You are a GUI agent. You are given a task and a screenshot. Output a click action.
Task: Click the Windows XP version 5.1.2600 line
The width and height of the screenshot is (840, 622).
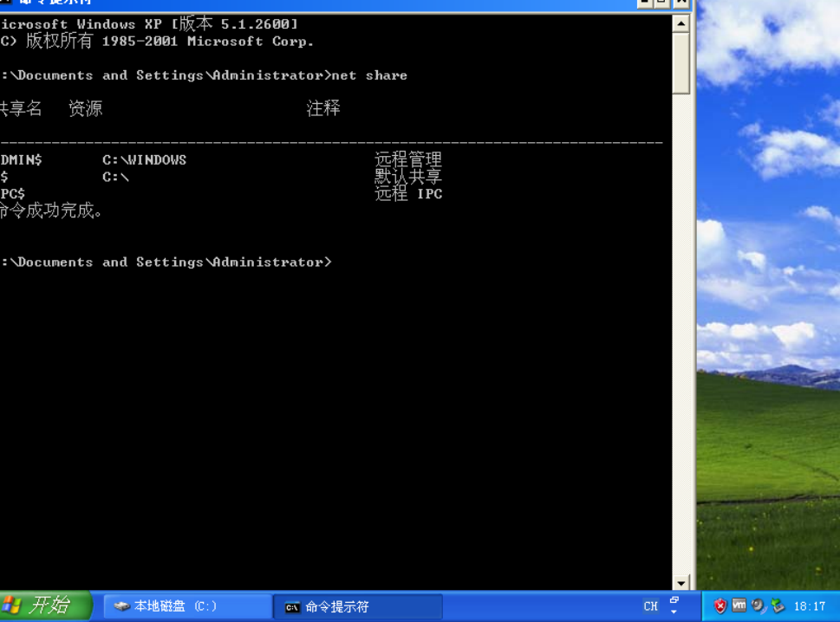pyautogui.click(x=149, y=24)
